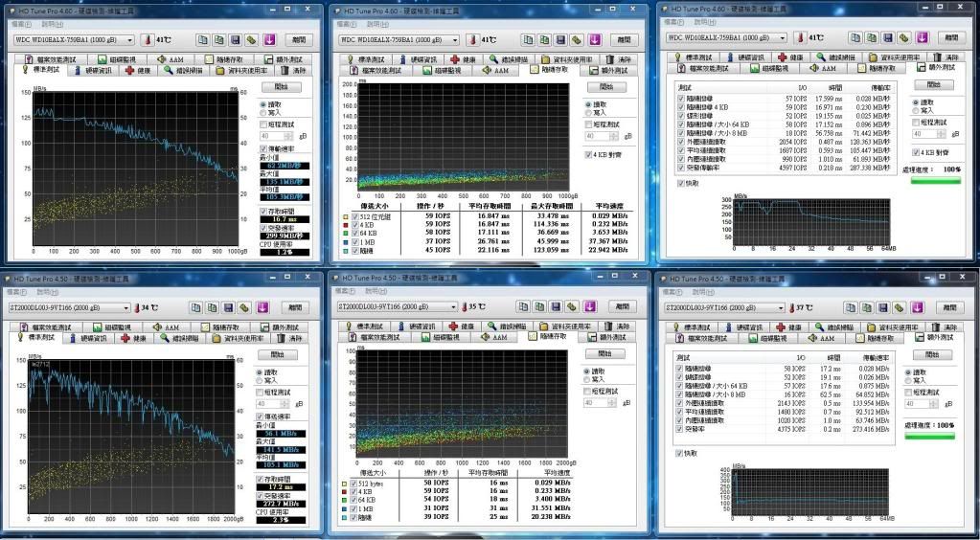Uncheck 1 MB checkbox in WDC random access window
Image resolution: width=980 pixels, height=540 pixels.
[355, 241]
